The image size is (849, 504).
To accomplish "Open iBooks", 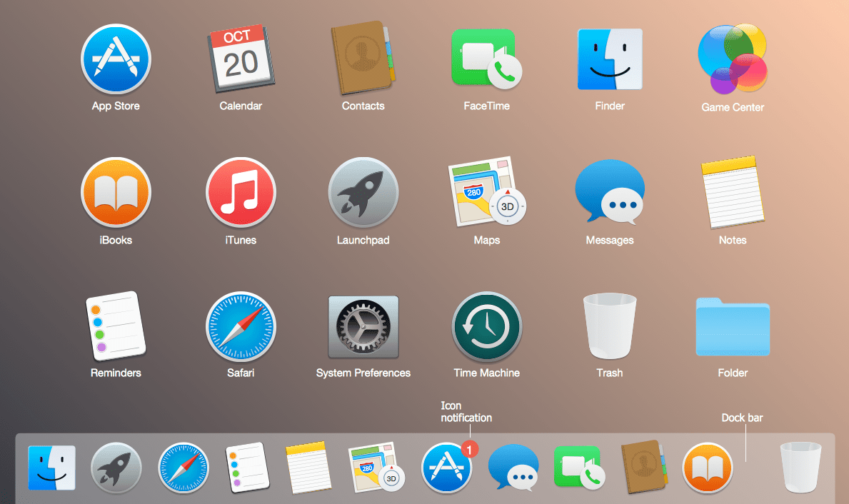I will click(116, 192).
